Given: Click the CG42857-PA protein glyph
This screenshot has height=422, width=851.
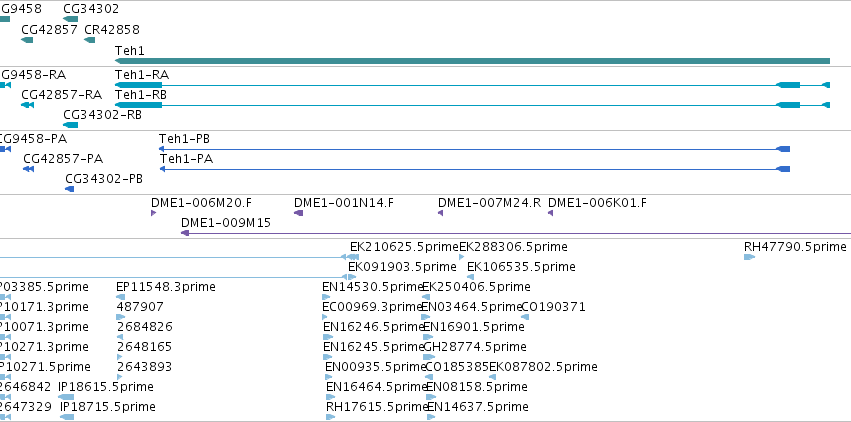Looking at the screenshot, I should tap(29, 169).
